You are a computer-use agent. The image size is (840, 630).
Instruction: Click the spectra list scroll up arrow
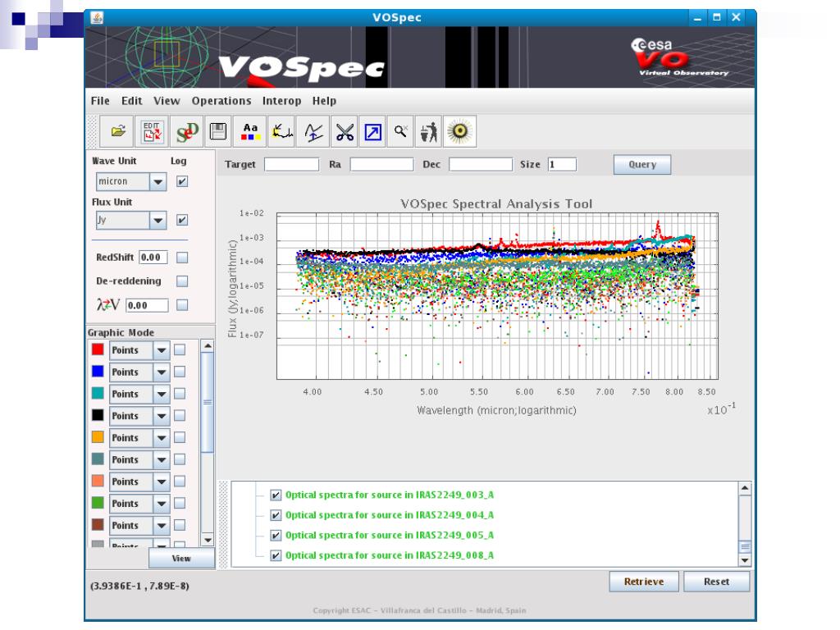pyautogui.click(x=745, y=489)
